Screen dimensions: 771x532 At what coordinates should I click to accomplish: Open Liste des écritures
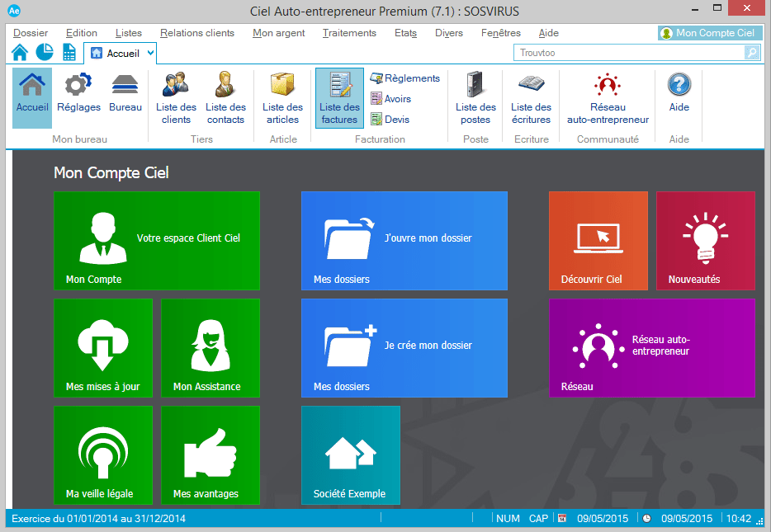[x=531, y=98]
